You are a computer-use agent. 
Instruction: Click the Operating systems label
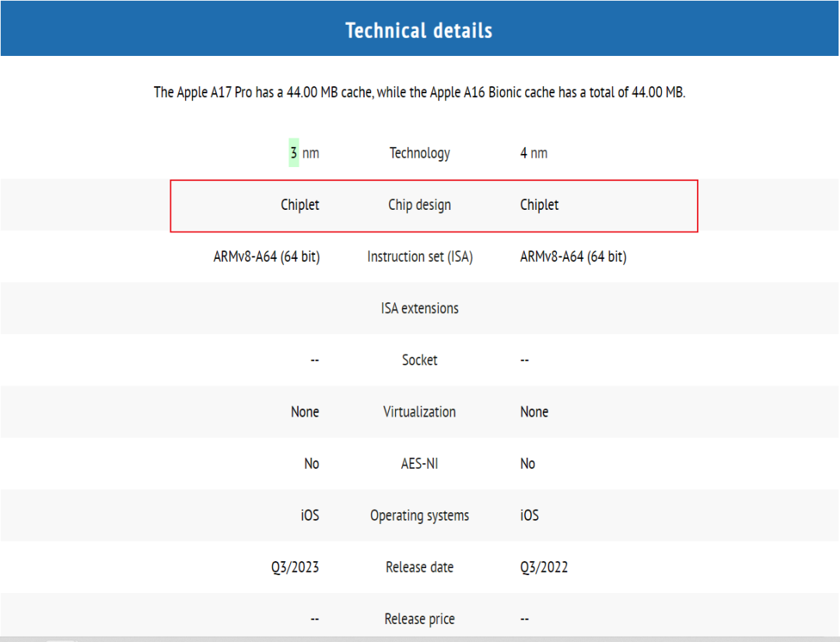pyautogui.click(x=419, y=515)
